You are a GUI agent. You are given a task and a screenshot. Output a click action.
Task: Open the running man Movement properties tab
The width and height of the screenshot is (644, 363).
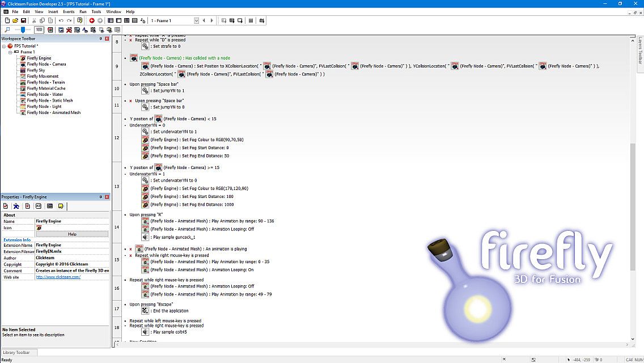[16, 206]
